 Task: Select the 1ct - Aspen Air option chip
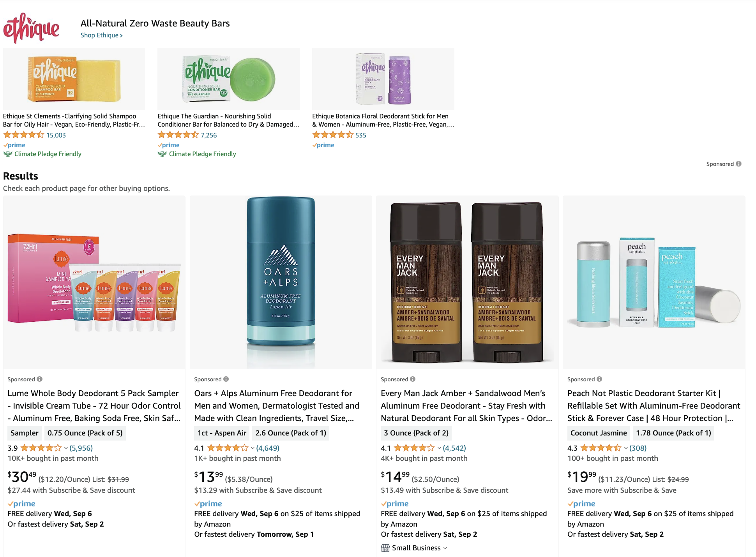[222, 433]
